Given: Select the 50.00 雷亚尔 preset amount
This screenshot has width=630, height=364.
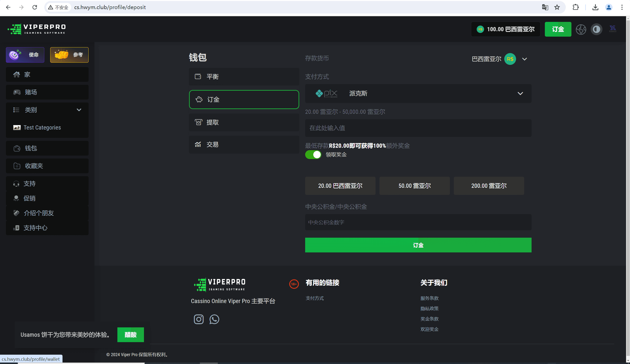Looking at the screenshot, I should pos(414,186).
